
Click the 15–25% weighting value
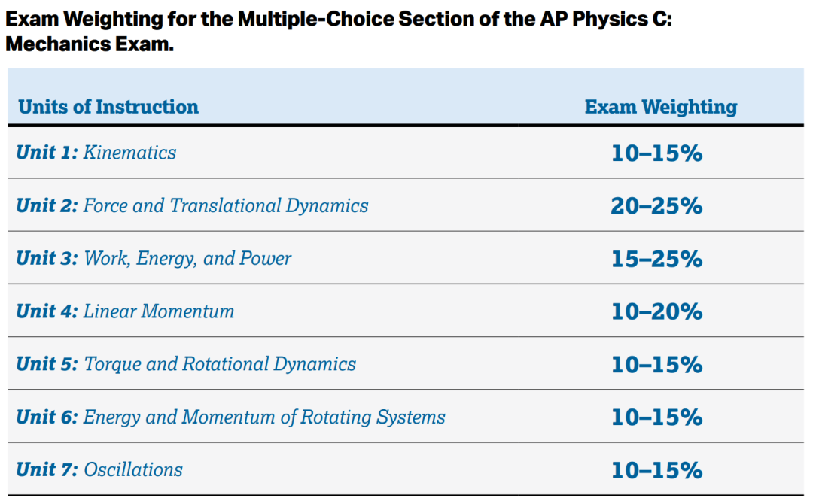tap(657, 259)
